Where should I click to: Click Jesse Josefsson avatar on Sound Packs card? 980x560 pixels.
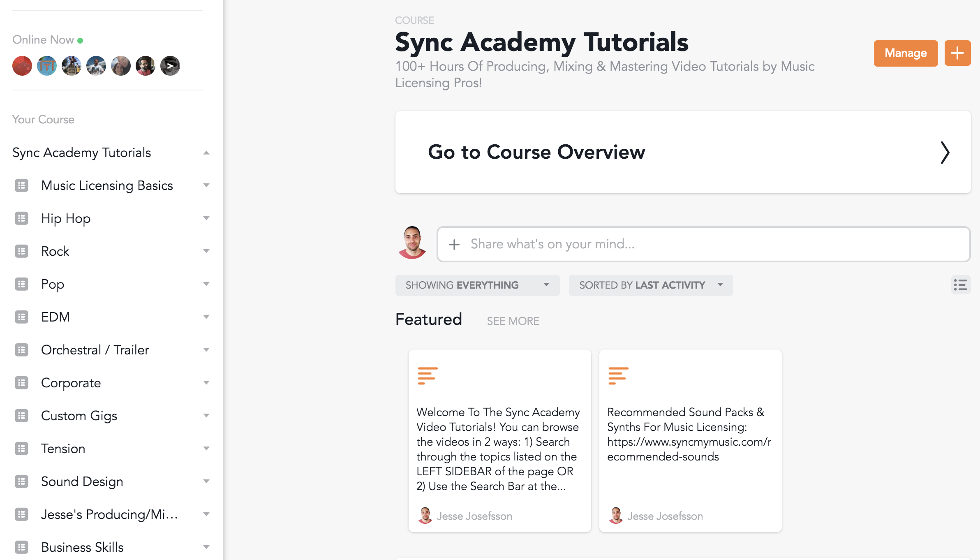[616, 516]
